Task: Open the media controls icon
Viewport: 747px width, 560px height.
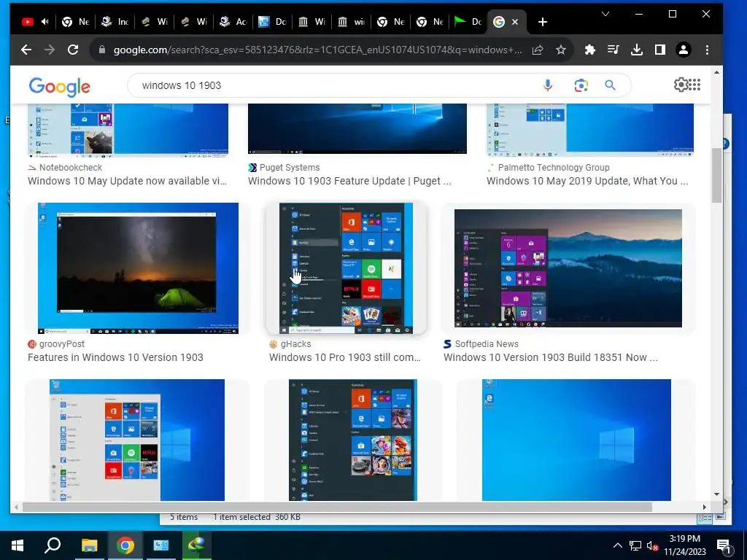Action: (613, 50)
